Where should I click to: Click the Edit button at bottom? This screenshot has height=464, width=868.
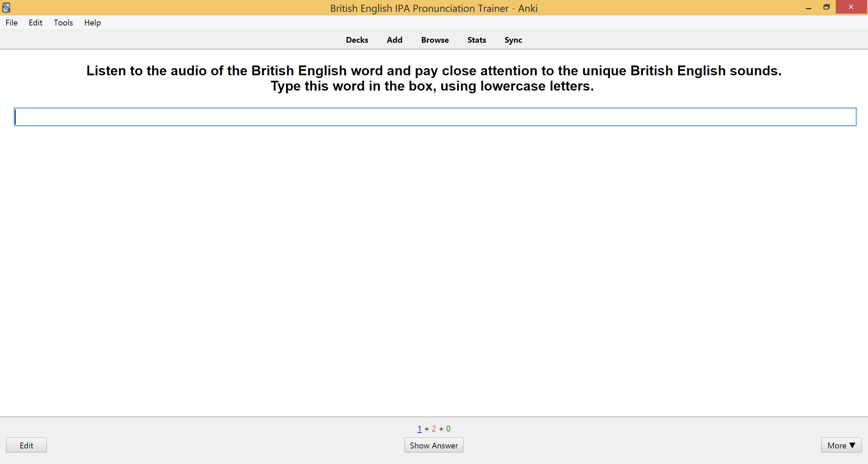[26, 445]
